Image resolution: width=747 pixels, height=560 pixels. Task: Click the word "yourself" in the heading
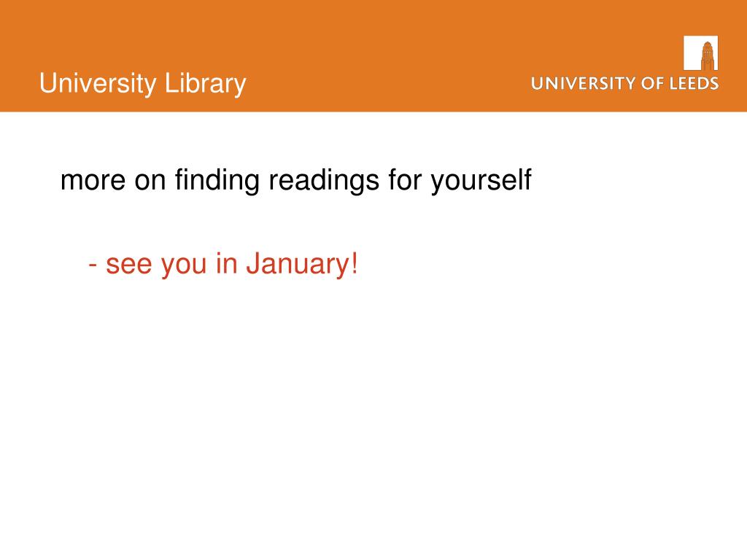[481, 181]
